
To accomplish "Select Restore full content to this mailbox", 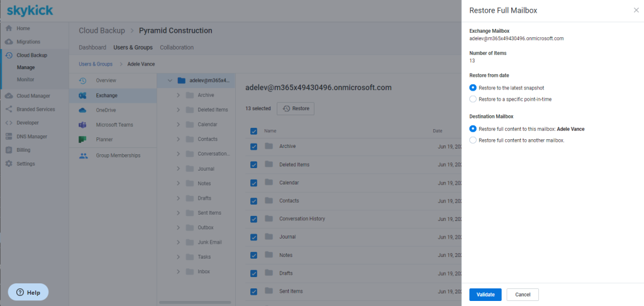I will point(473,128).
